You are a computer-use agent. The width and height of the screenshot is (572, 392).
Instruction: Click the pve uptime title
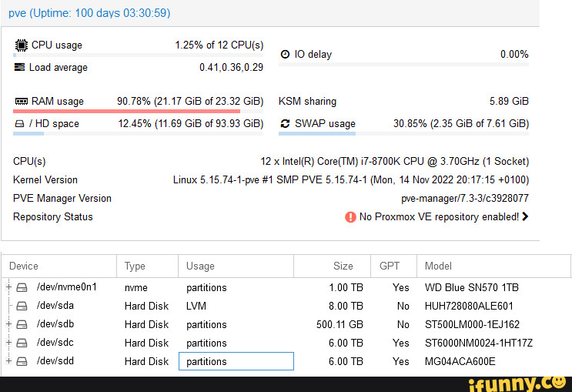(x=89, y=13)
